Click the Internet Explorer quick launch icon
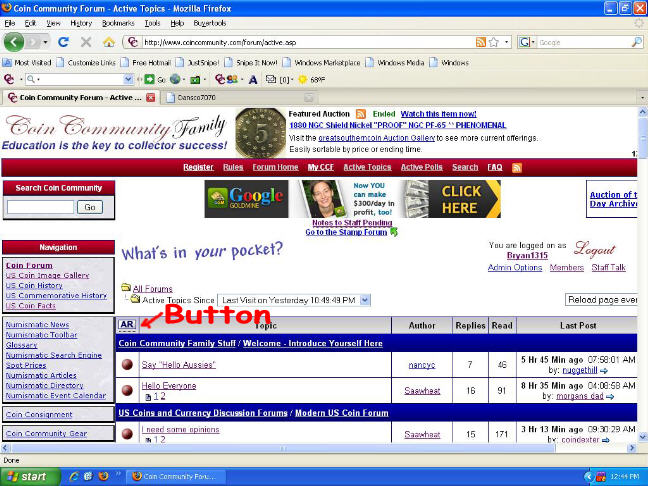This screenshot has height=486, width=648. [x=74, y=476]
